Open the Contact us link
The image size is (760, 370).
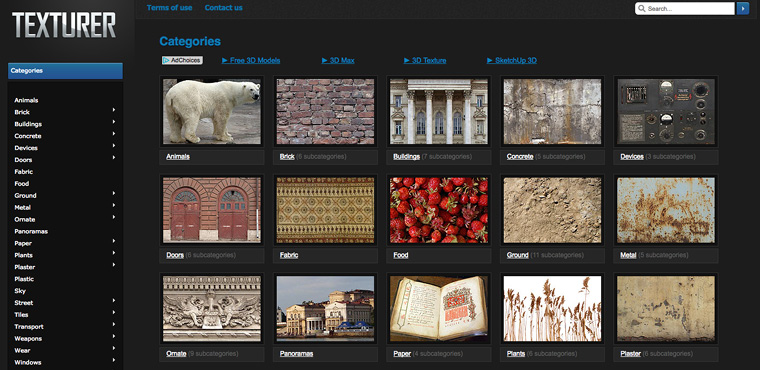coord(223,8)
